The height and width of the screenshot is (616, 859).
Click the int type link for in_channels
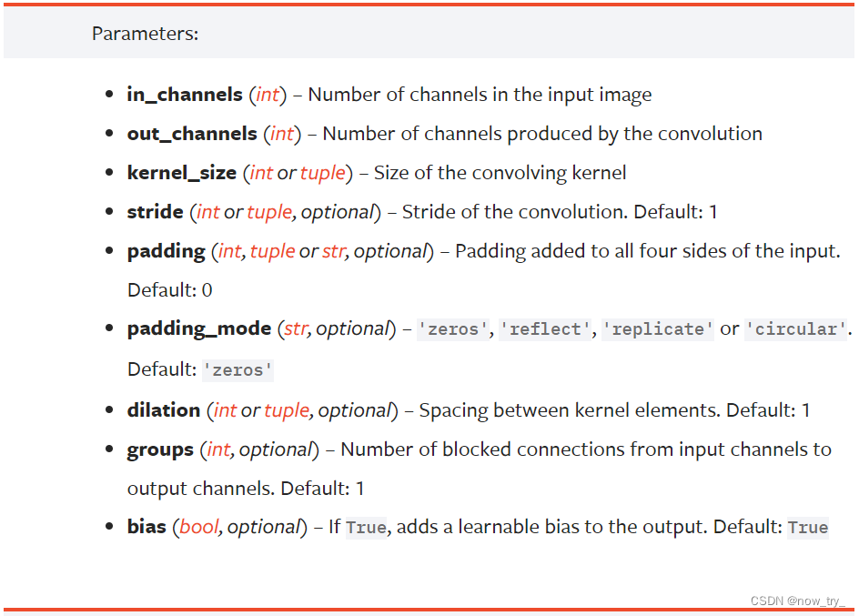268,95
